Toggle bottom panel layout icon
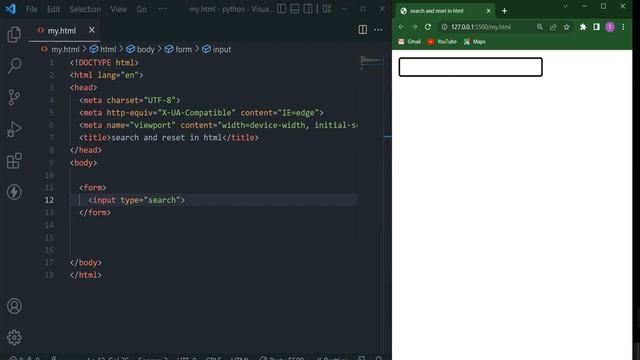 tap(295, 9)
